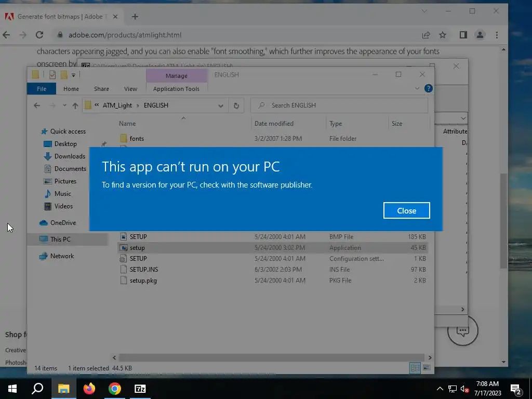Image resolution: width=532 pixels, height=399 pixels.
Task: Select the setup Application file icon
Action: 124,248
